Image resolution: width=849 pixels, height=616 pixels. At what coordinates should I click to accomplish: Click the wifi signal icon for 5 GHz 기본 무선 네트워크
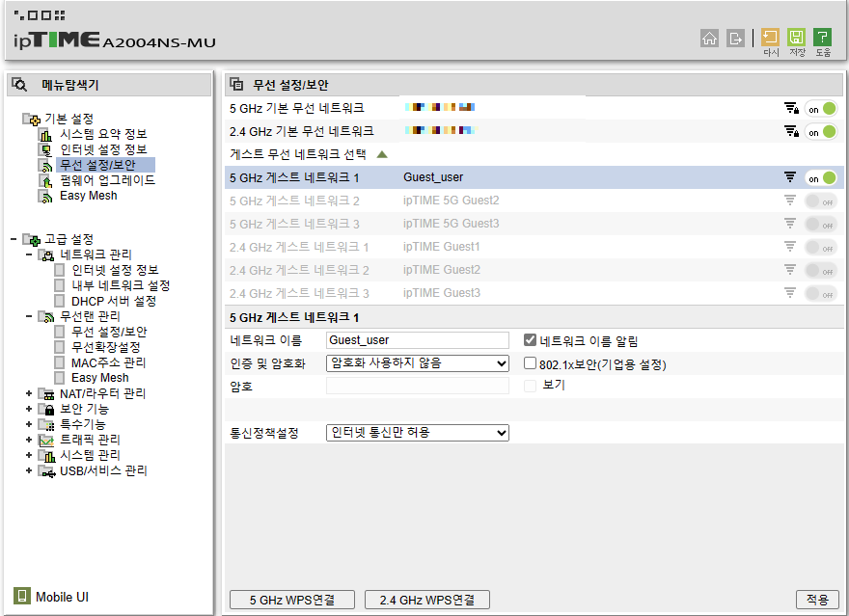pyautogui.click(x=791, y=107)
